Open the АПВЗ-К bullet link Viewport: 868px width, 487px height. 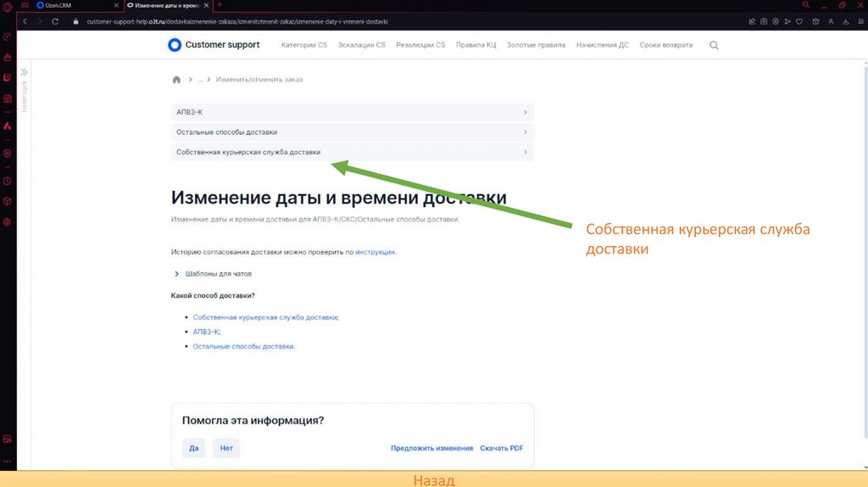click(x=207, y=332)
